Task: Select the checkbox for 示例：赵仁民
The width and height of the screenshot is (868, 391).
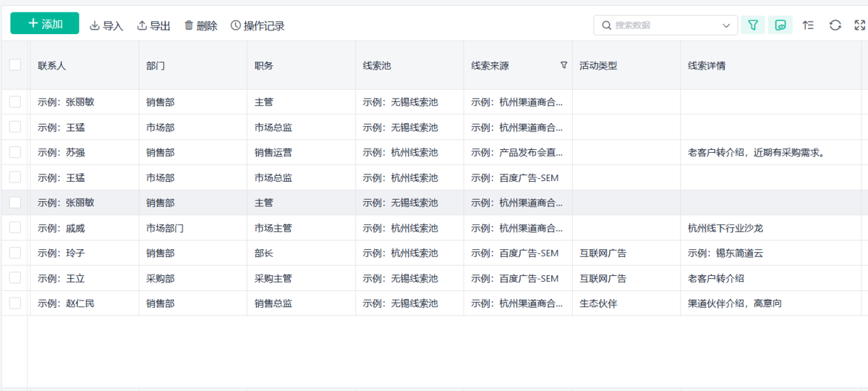Action: 15,303
